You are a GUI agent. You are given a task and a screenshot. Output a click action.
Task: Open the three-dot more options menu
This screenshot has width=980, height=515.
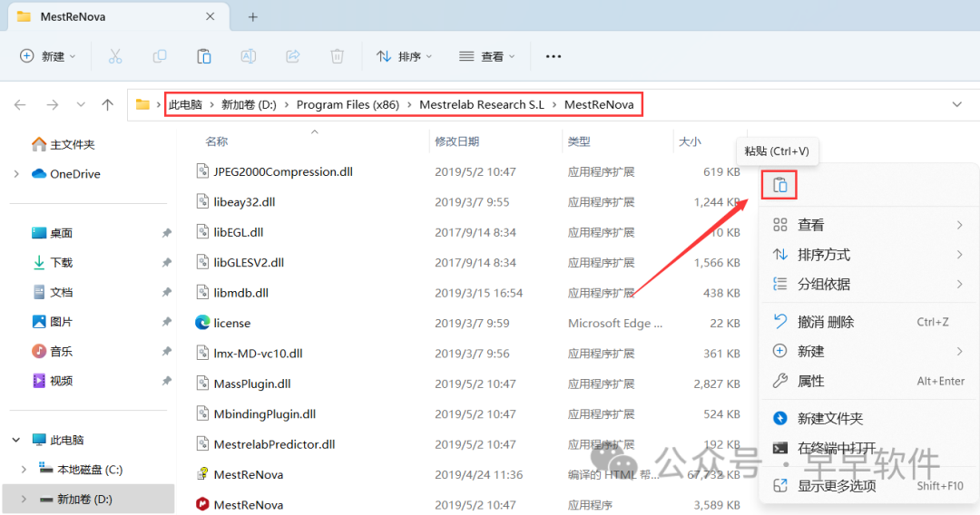point(554,56)
